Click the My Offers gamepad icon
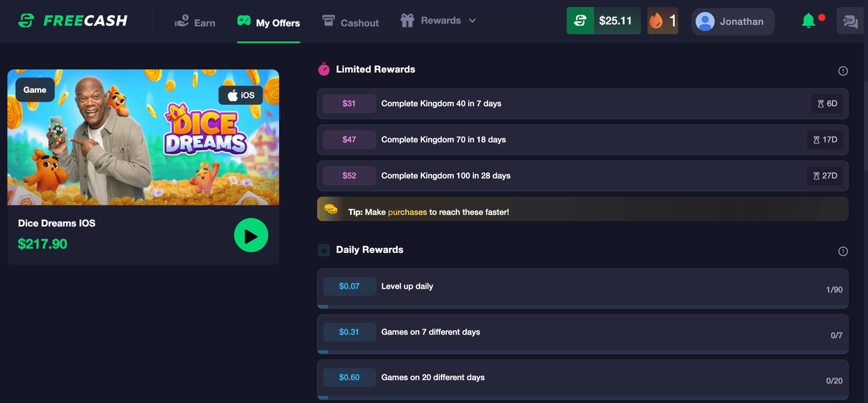The width and height of the screenshot is (868, 403). click(x=244, y=21)
